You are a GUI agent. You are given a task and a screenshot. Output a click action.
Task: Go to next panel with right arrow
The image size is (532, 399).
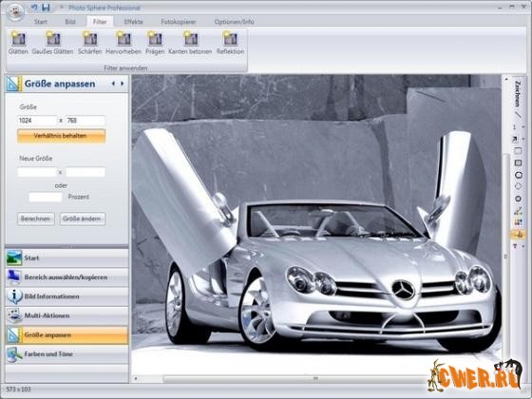tap(123, 84)
